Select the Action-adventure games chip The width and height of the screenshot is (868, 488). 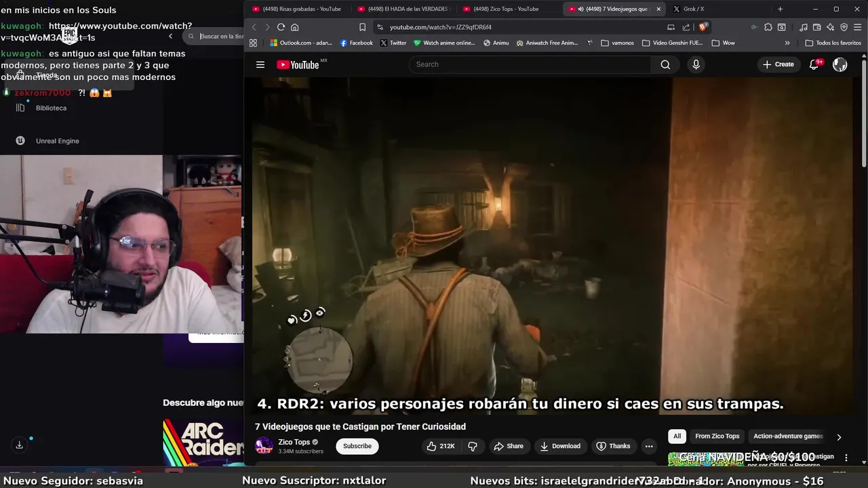click(788, 436)
